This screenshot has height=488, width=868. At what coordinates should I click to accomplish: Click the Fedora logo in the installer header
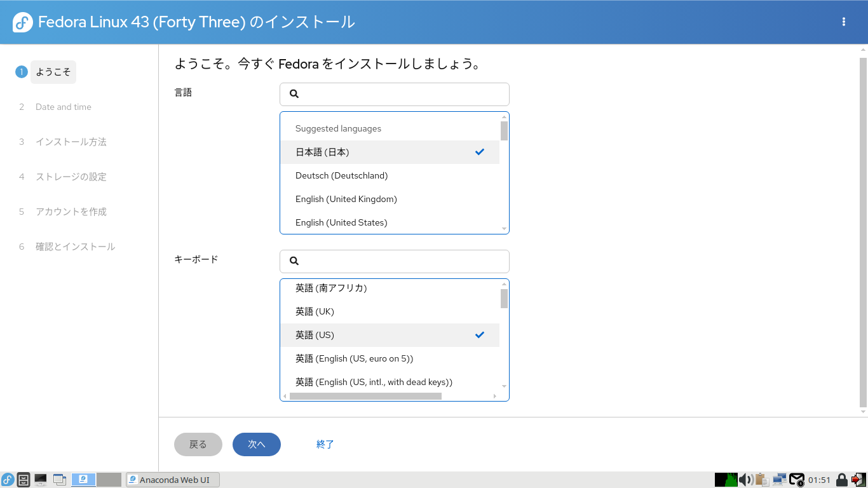(23, 22)
